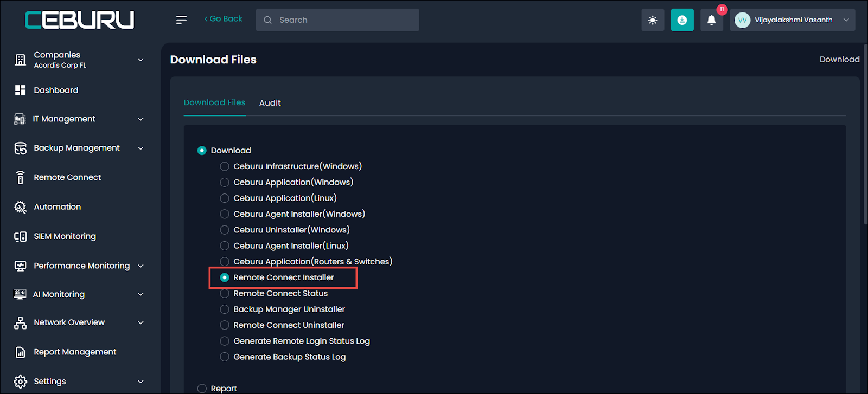
Task: Select Ceburu Uninstaller(Windows) radio button
Action: [225, 230]
